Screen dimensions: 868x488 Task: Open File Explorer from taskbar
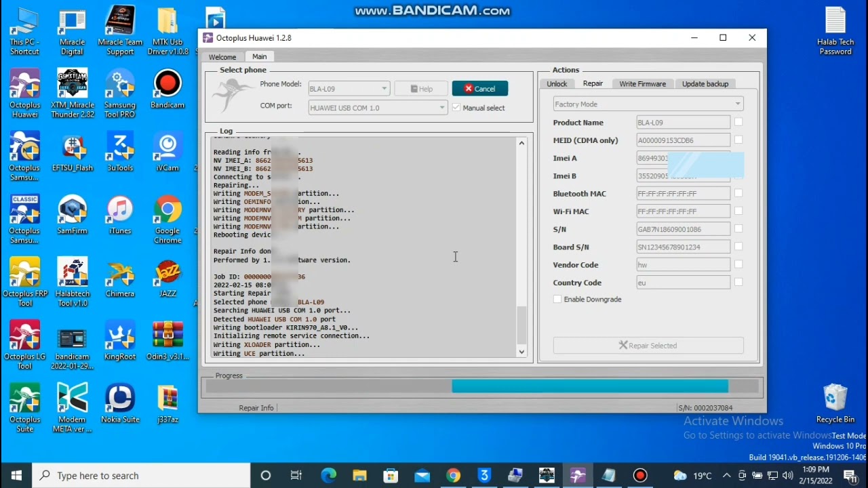[359, 475]
